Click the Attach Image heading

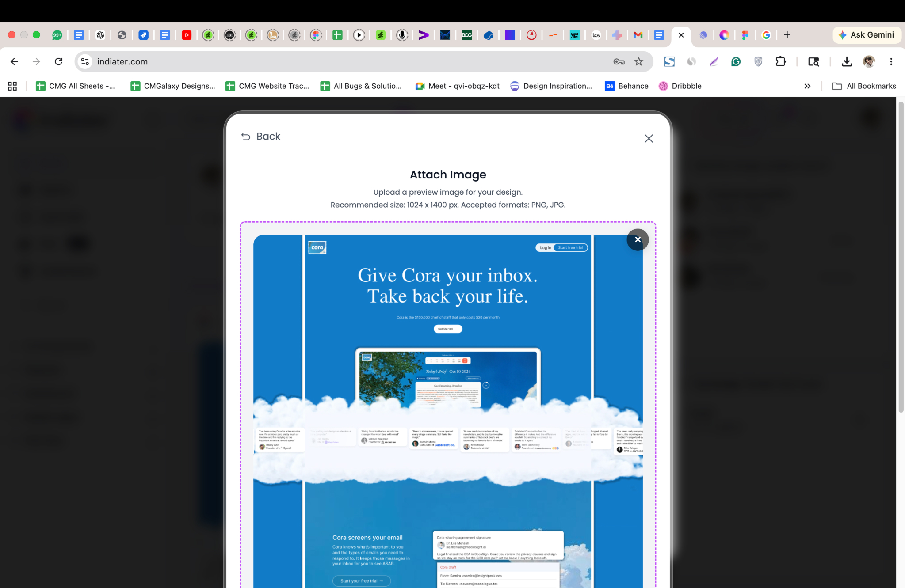448,175
